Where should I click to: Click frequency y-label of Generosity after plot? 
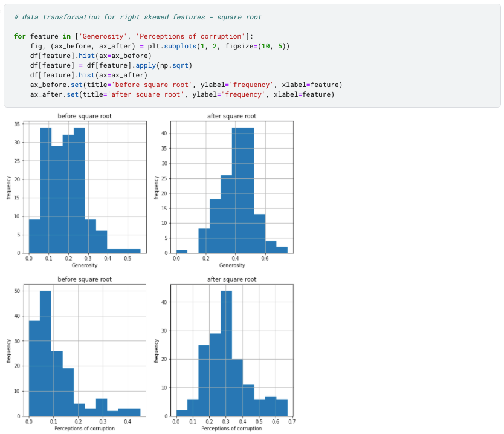(x=156, y=188)
